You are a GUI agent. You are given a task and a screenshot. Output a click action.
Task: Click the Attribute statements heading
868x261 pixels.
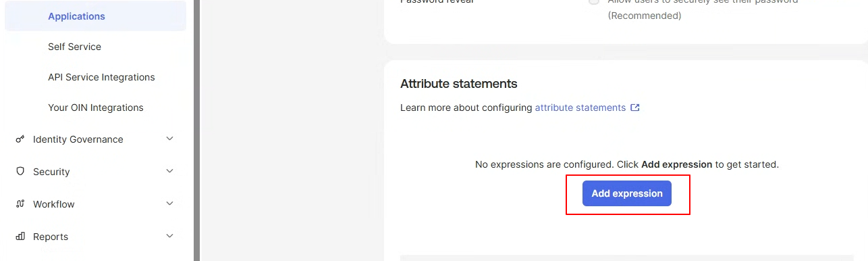click(x=458, y=84)
